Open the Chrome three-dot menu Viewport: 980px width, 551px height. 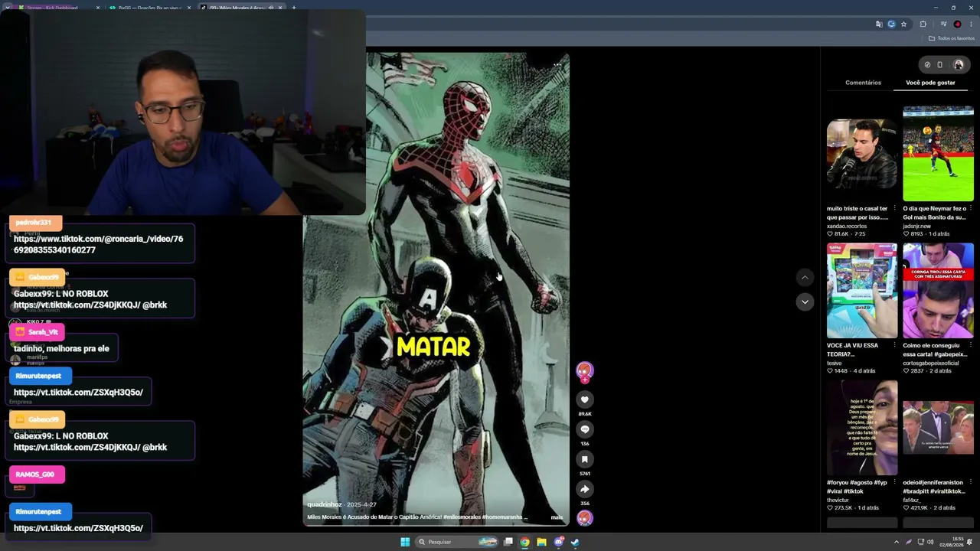coord(971,24)
